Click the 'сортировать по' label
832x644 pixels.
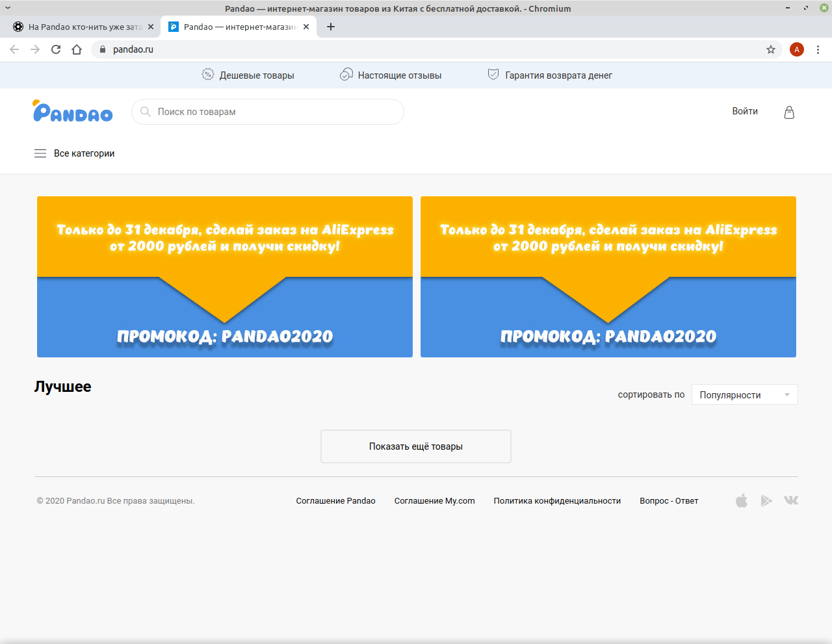click(x=651, y=394)
